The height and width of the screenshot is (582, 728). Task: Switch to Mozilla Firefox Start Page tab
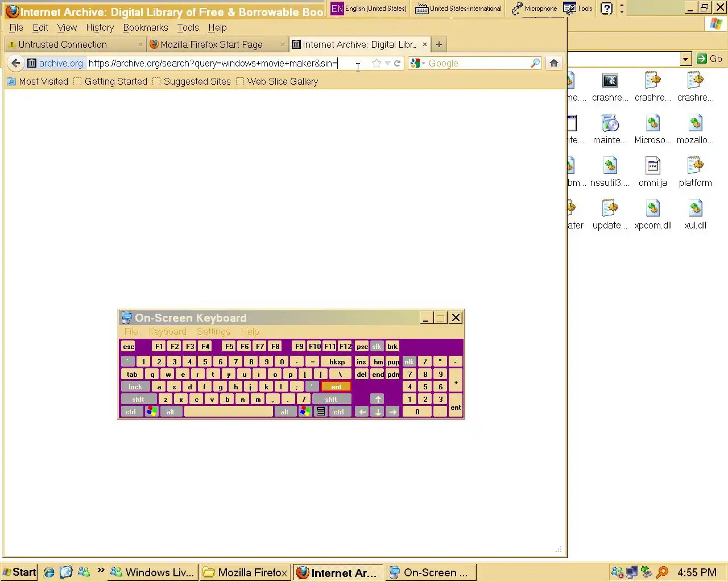coord(217,44)
